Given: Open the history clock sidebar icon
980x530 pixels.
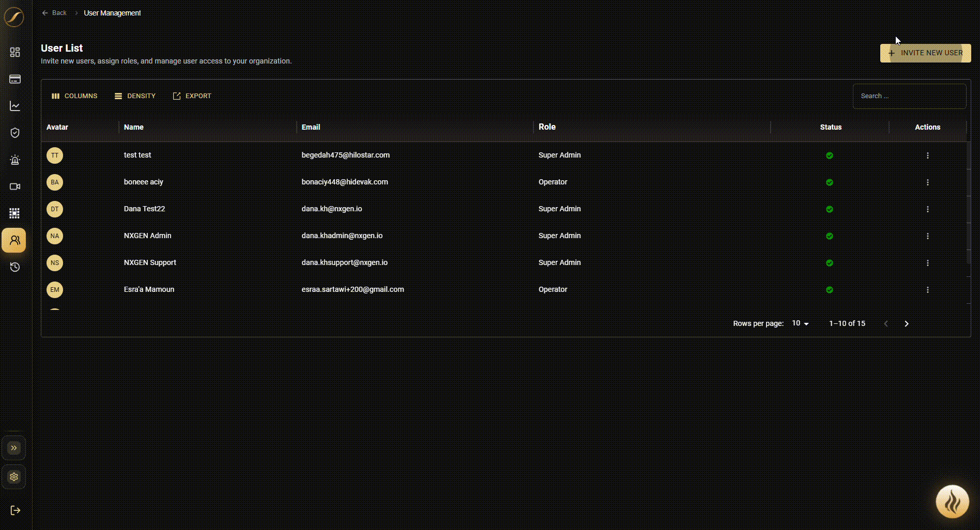Looking at the screenshot, I should tap(15, 267).
